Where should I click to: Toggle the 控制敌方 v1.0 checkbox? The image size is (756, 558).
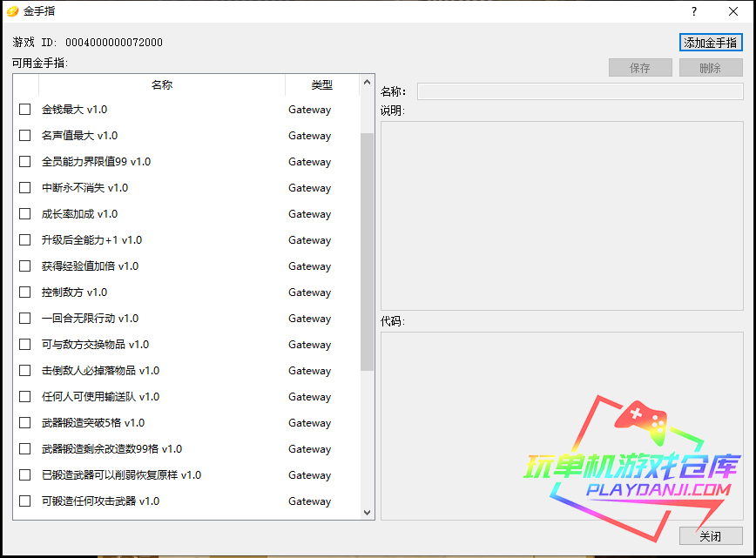coord(25,292)
